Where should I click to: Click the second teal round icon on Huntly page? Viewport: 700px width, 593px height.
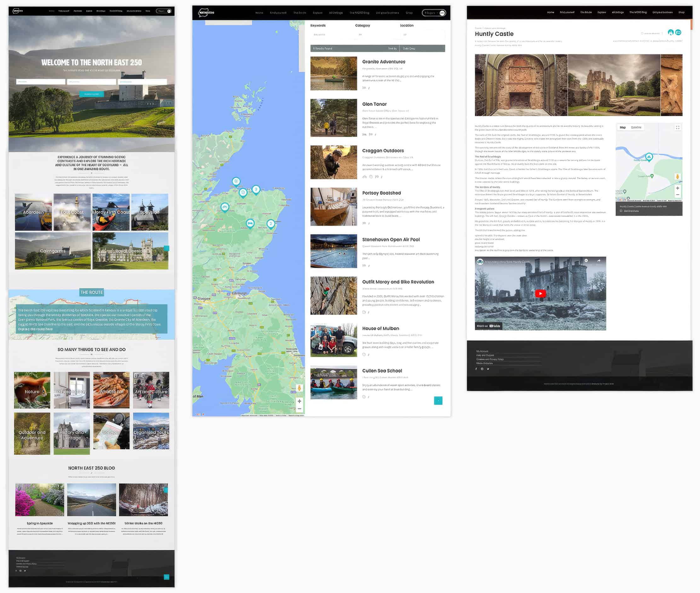[x=678, y=32]
